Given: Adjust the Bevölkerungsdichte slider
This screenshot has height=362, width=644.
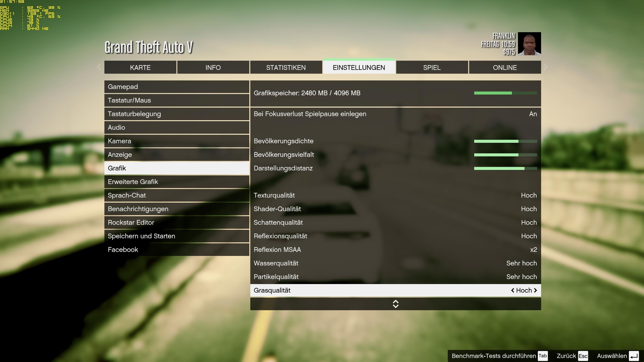Looking at the screenshot, I should [x=505, y=141].
